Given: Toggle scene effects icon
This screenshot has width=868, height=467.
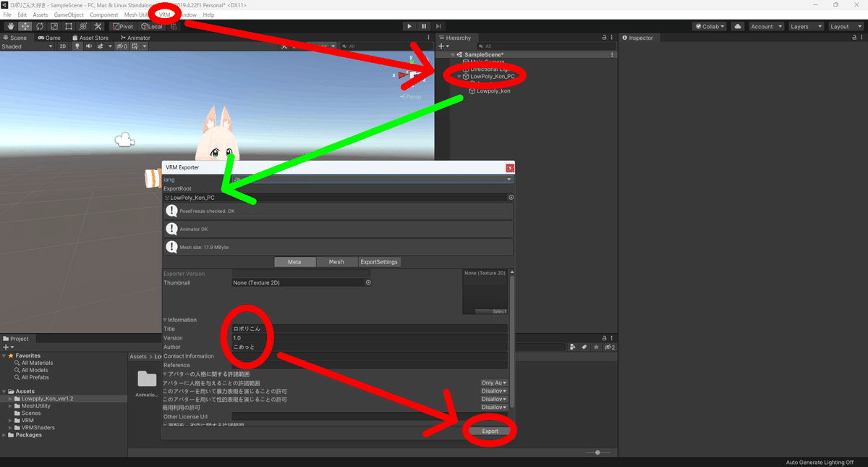Looking at the screenshot, I should click(x=101, y=46).
